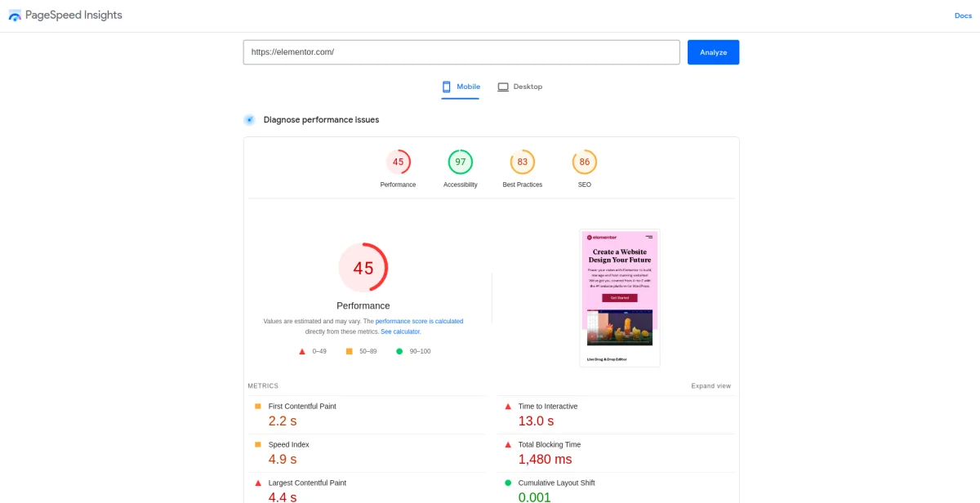Image resolution: width=980 pixels, height=503 pixels.
Task: Click the Time to Interactive label
Action: click(x=548, y=407)
